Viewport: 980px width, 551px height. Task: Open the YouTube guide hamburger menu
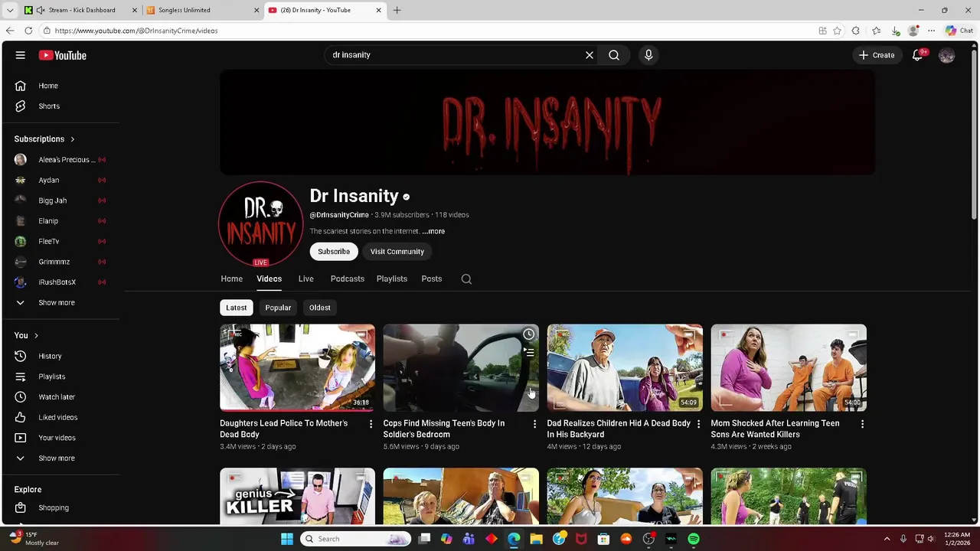pyautogui.click(x=21, y=55)
